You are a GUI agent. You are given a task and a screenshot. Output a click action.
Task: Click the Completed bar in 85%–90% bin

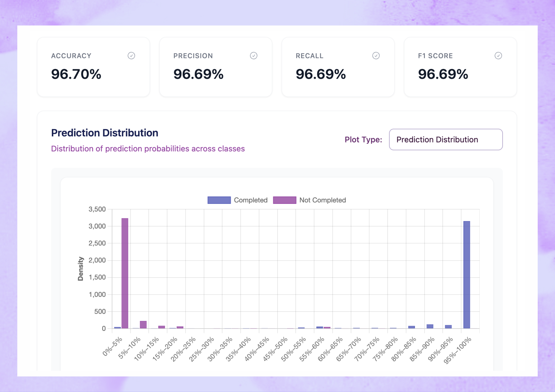coord(430,326)
